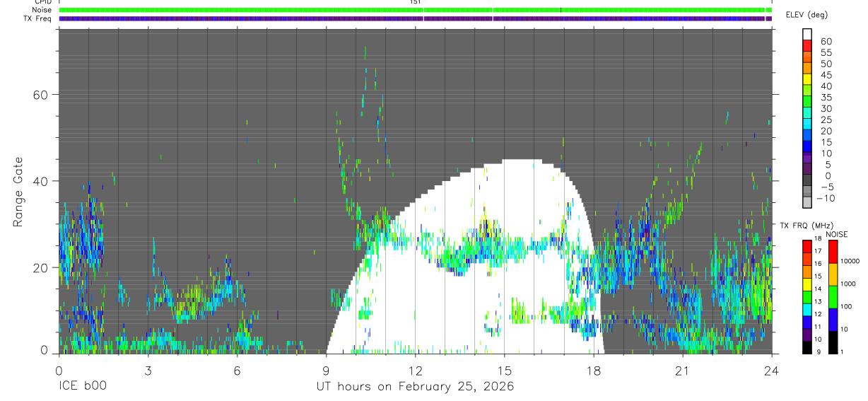The width and height of the screenshot is (868, 401).
Task: Click ELEV colorbar label '35'
Action: [826, 98]
